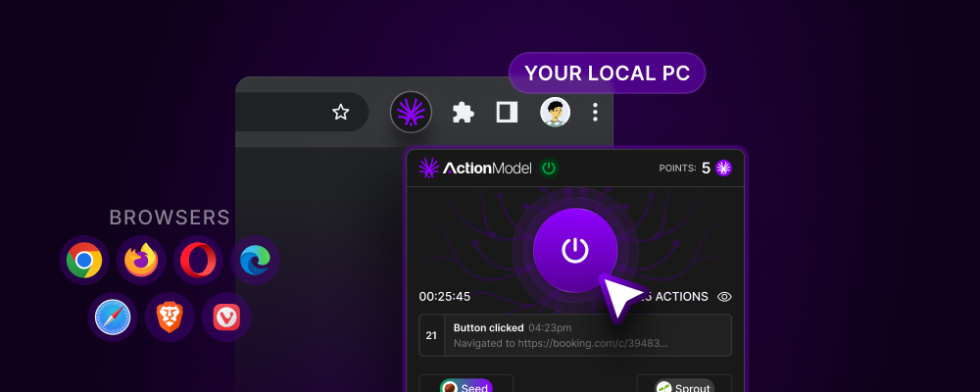Select the Safari browser icon
Image resolution: width=980 pixels, height=392 pixels.
113,317
